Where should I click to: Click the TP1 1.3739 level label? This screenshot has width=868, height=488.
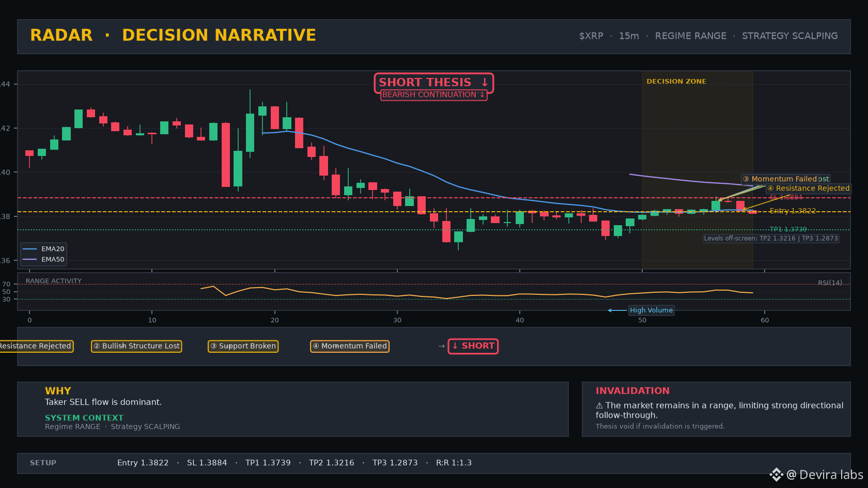tap(788, 229)
